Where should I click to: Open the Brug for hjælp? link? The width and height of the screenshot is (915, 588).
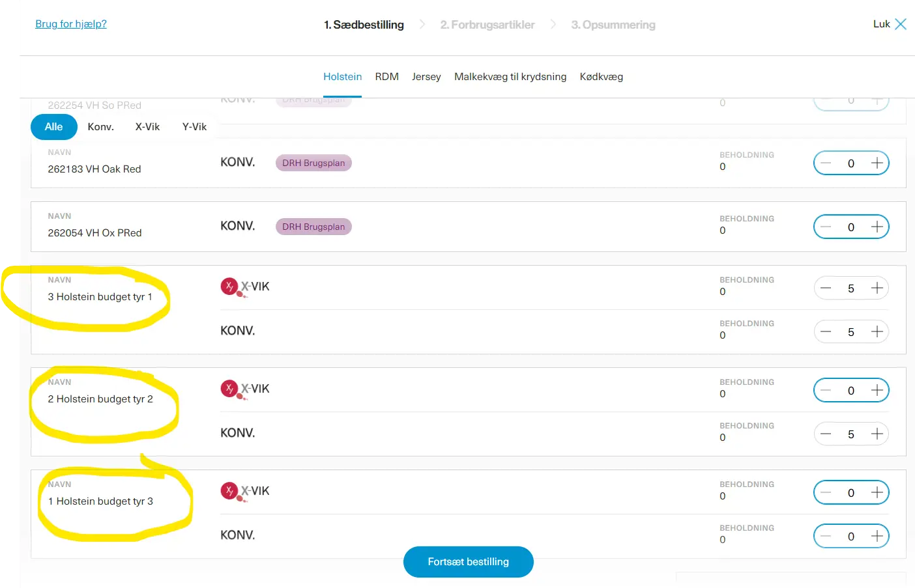(71, 24)
